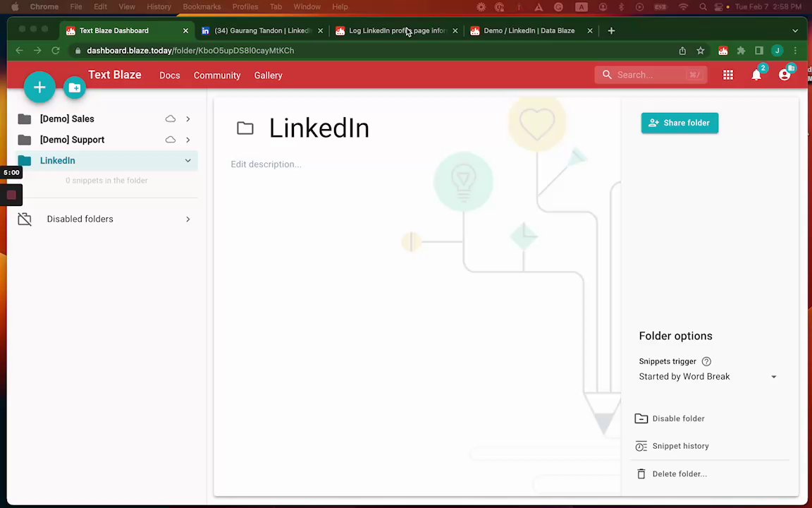The width and height of the screenshot is (812, 508).
Task: Open the Chrome three-dot menu
Action: point(795,50)
